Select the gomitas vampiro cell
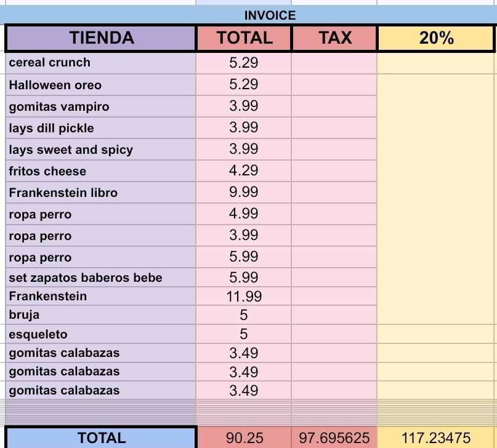 [101, 106]
